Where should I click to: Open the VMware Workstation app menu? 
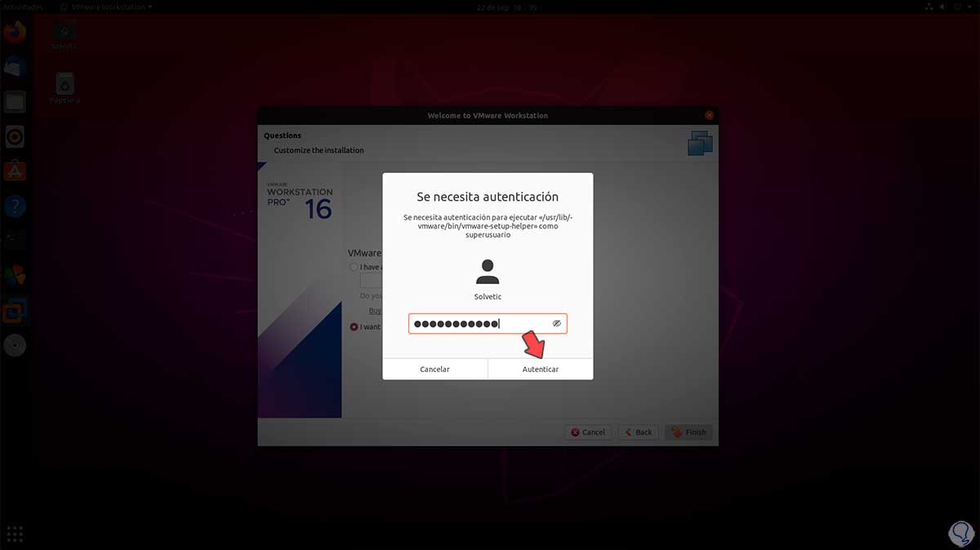pyautogui.click(x=106, y=7)
